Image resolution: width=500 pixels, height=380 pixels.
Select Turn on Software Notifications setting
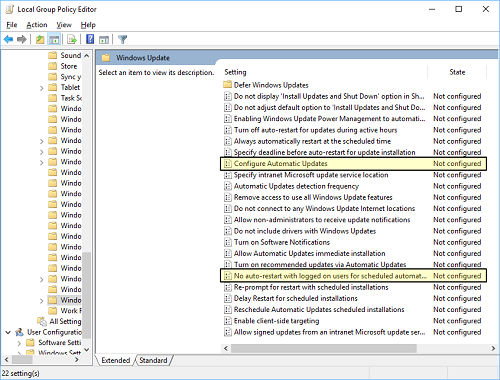(x=353, y=242)
